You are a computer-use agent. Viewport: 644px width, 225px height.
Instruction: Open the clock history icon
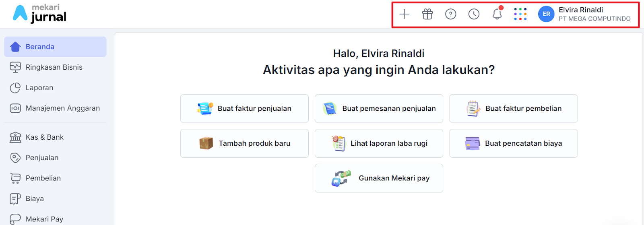coord(474,14)
